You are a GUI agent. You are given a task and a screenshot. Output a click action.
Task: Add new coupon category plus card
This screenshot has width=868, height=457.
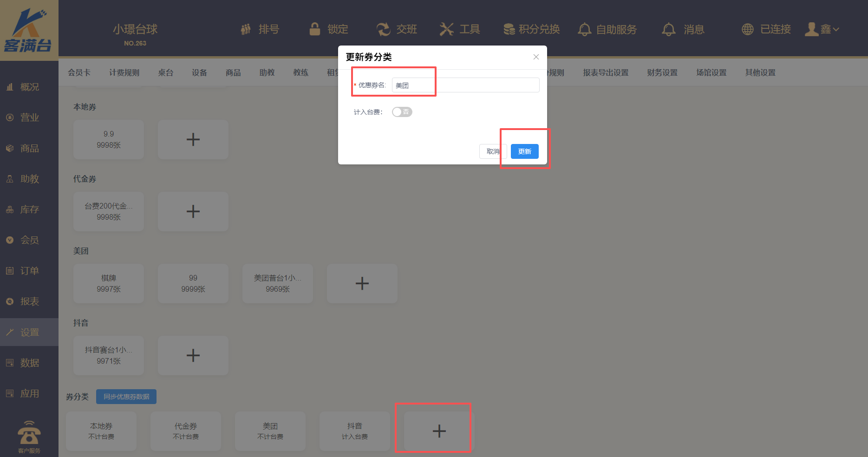439,431
